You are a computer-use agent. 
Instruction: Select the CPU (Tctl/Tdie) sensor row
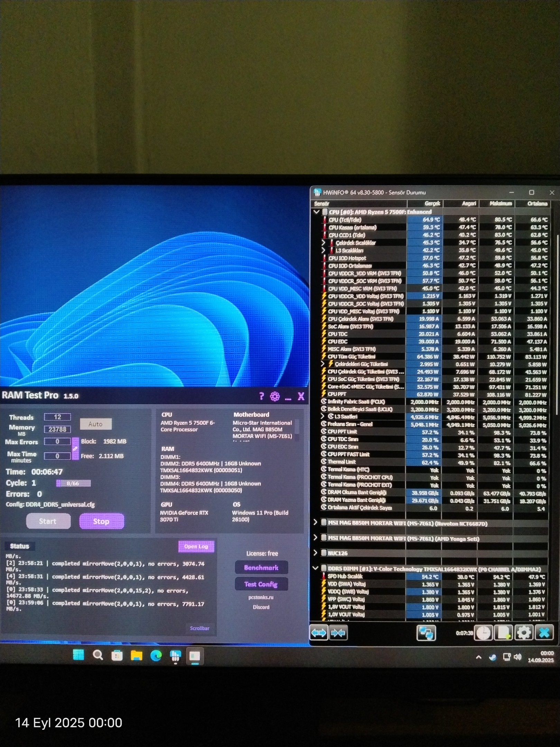435,220
